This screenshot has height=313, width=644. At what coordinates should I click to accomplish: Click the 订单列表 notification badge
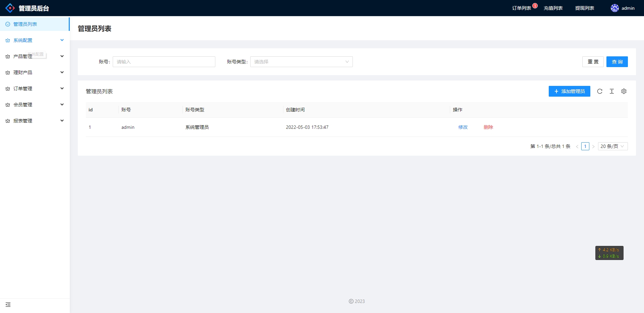[535, 5]
